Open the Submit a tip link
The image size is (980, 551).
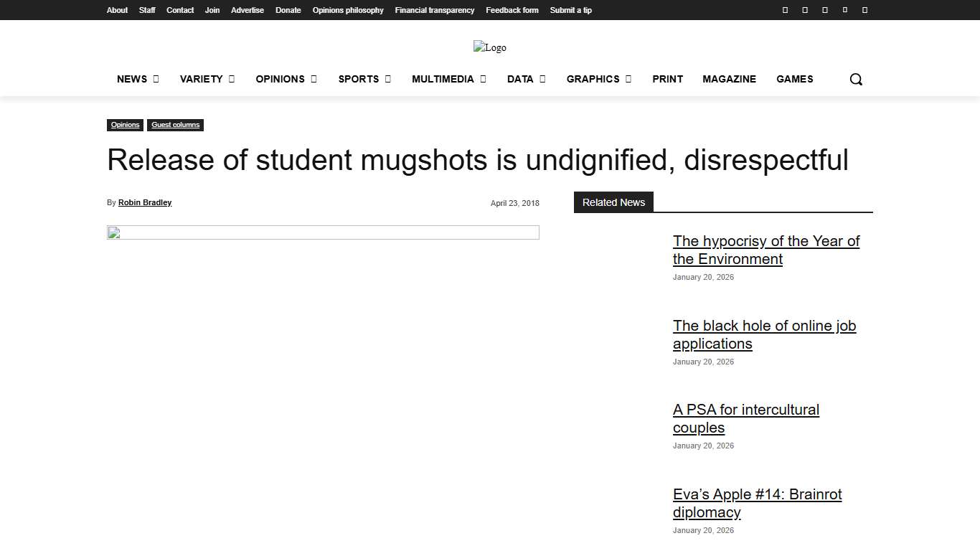(570, 10)
